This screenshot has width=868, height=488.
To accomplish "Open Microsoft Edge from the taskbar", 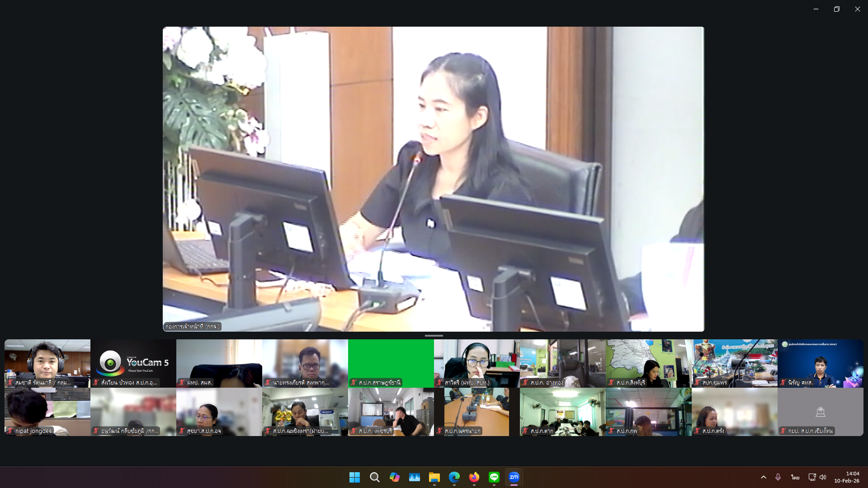I will coord(454,477).
